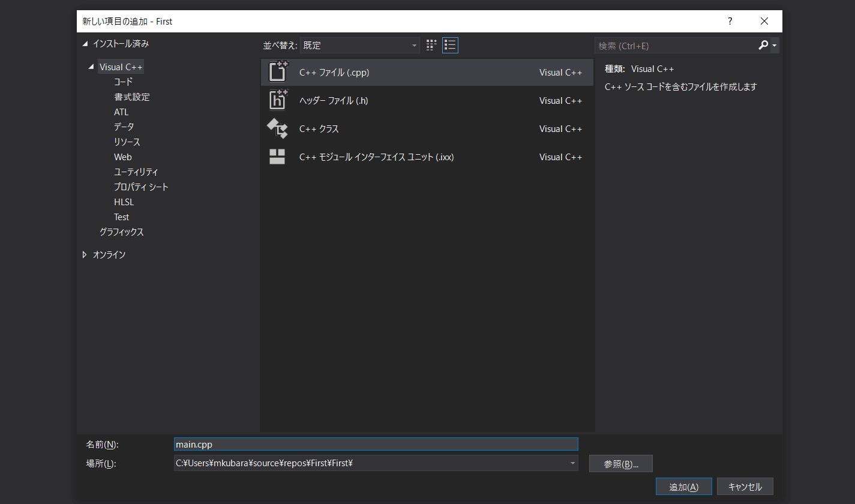The width and height of the screenshot is (855, 504).
Task: Select the C++ ファイル (.cpp) template icon
Action: [277, 72]
